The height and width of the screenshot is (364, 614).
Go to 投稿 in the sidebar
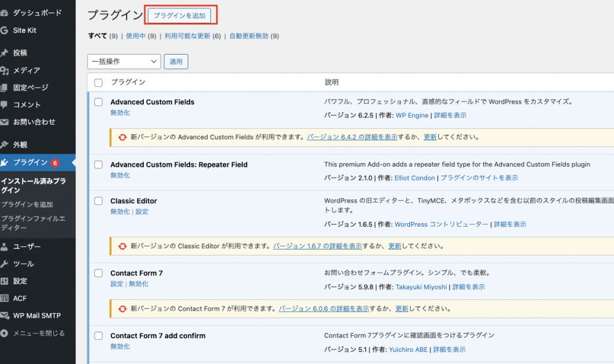pyautogui.click(x=20, y=53)
